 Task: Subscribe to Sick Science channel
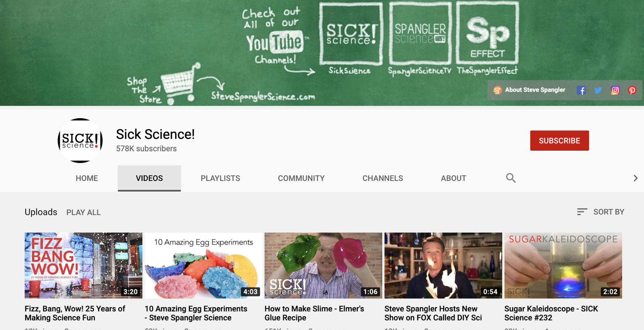(x=559, y=141)
